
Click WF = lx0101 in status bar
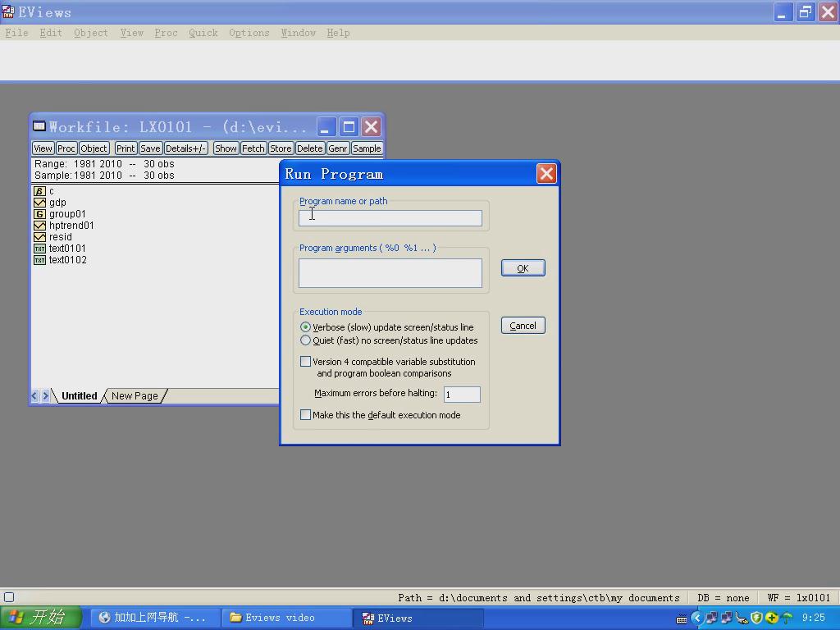[798, 597]
